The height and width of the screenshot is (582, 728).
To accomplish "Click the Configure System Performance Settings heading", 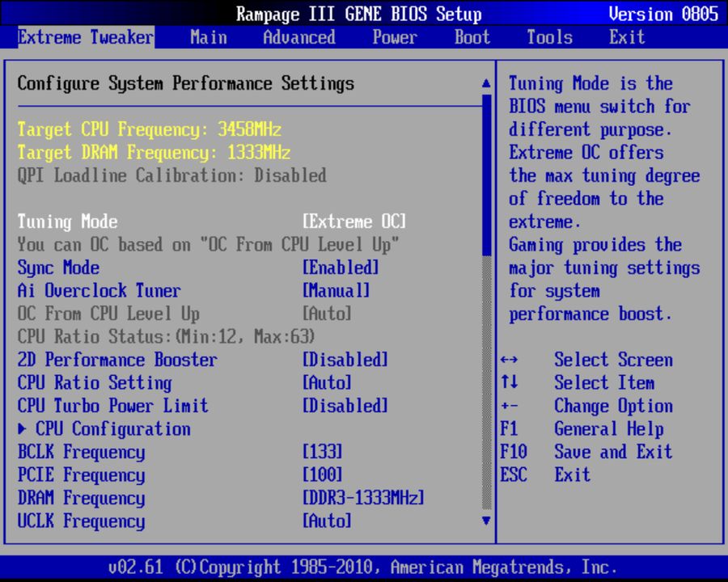I will coord(186,83).
